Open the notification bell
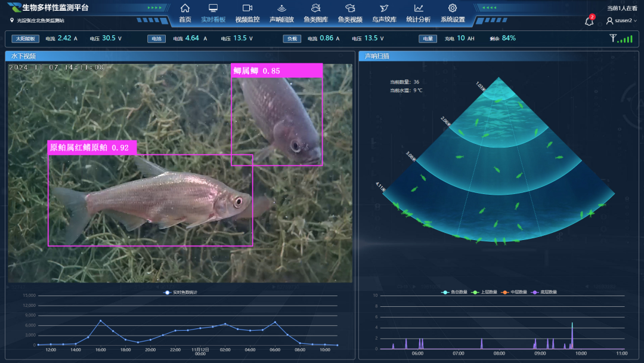The width and height of the screenshot is (644, 363). pos(589,21)
